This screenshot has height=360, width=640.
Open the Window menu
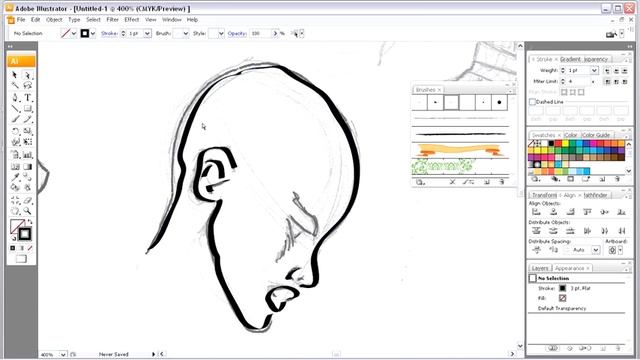click(171, 20)
